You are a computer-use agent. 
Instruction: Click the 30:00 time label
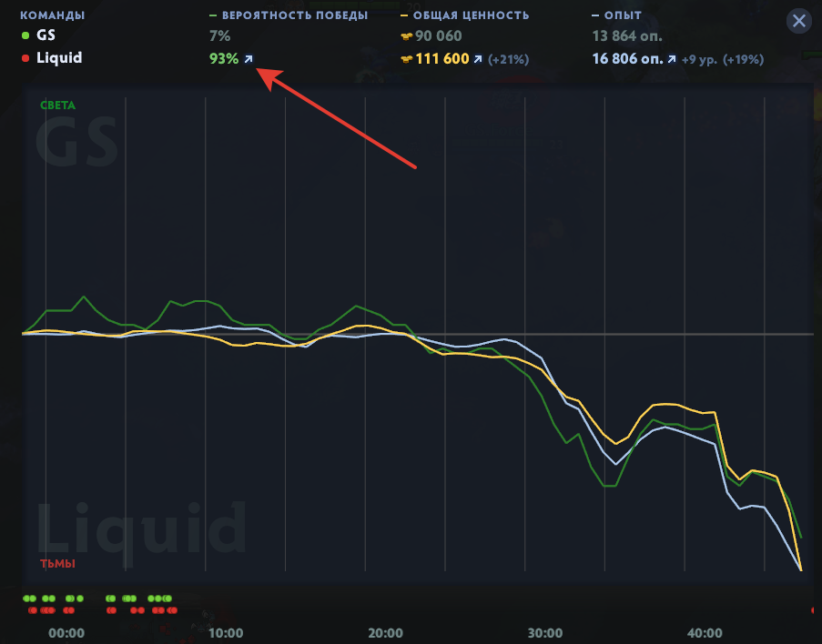(545, 633)
